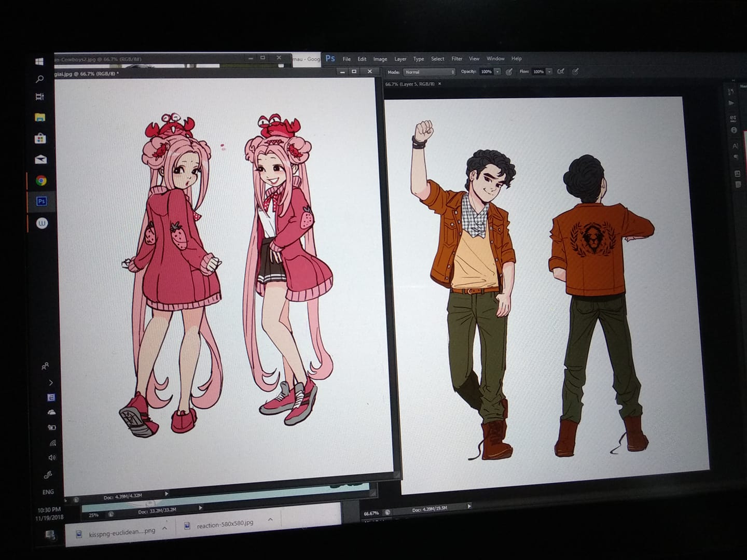Open the notification center icon

point(50,535)
